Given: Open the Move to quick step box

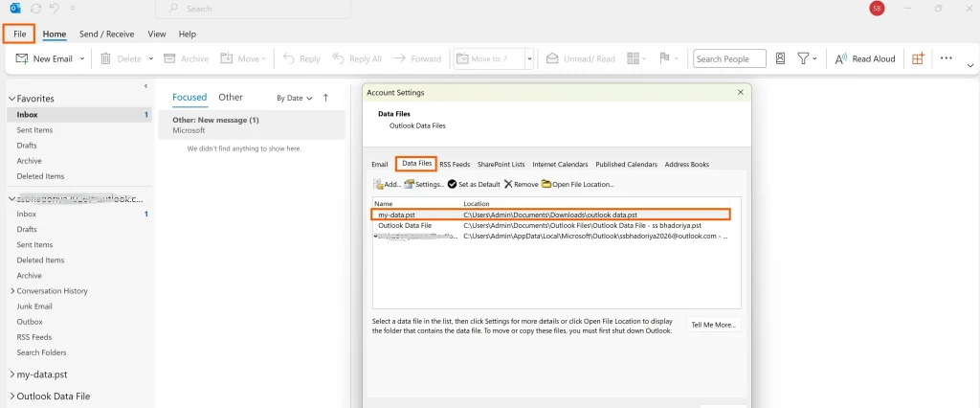Looking at the screenshot, I should point(489,58).
